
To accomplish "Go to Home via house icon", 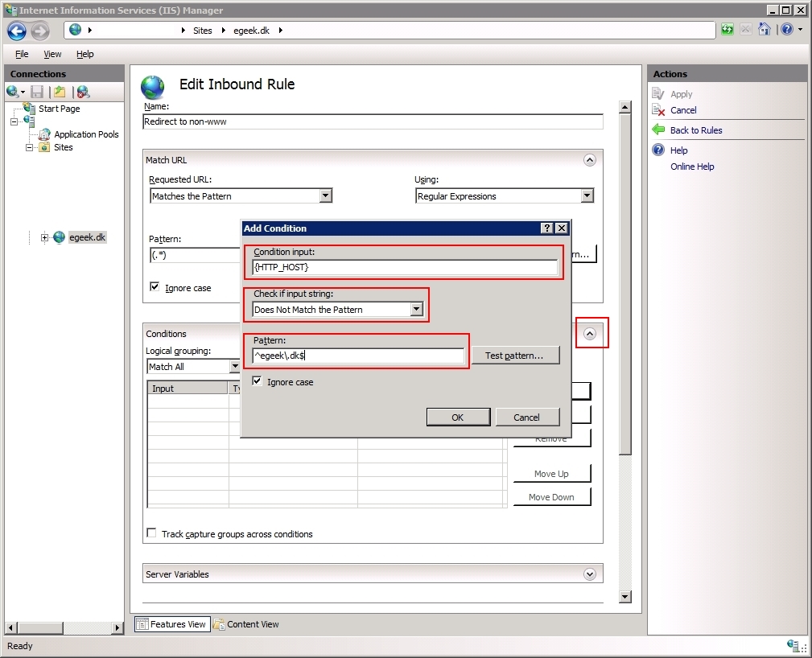I will tap(765, 30).
